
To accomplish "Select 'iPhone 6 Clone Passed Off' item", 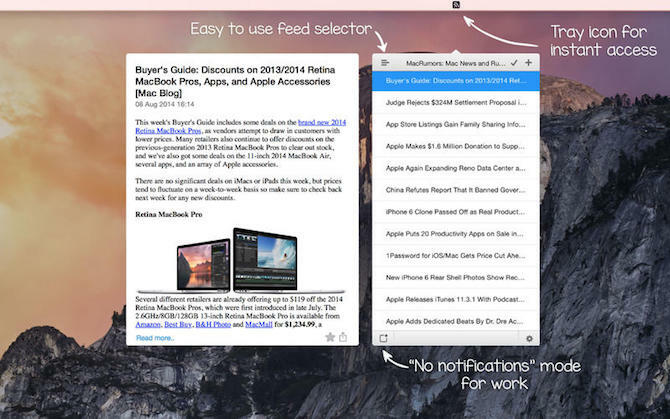I will [456, 212].
